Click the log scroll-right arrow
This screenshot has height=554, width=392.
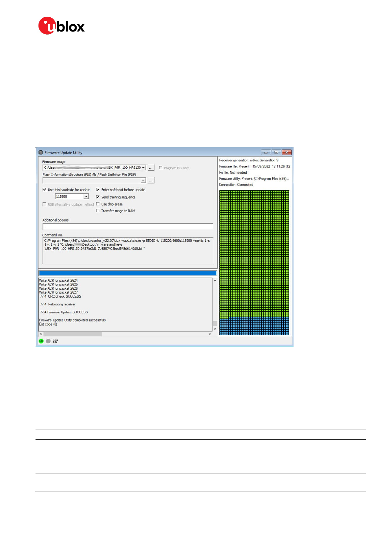click(210, 334)
